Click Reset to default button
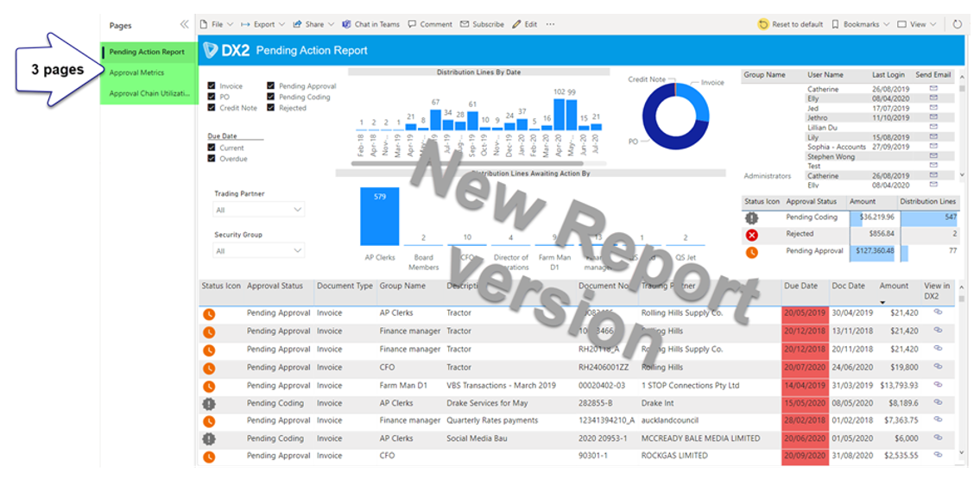Screen dimensions: 980x479 (790, 25)
